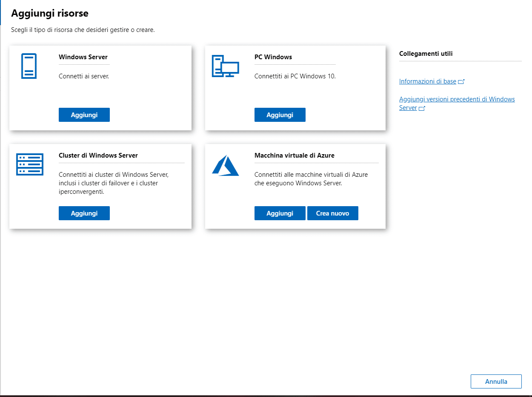Click the Cluster di Windows Server rack icon

click(x=30, y=164)
